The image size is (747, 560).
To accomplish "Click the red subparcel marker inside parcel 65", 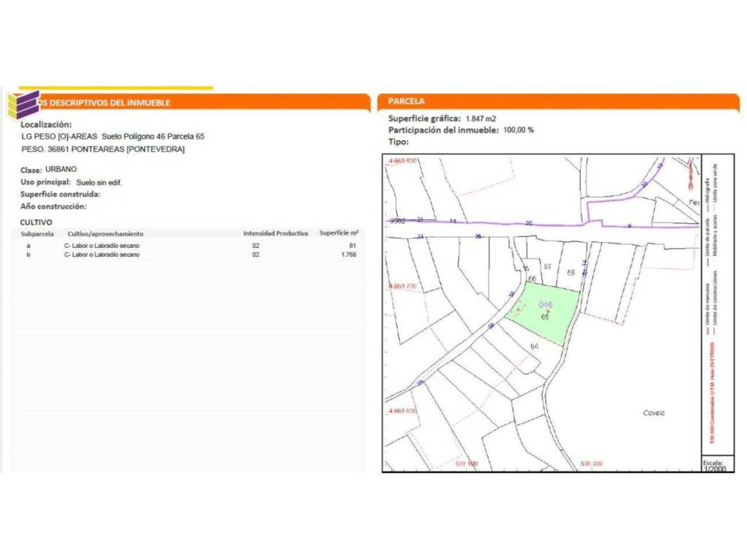I will [x=518, y=311].
